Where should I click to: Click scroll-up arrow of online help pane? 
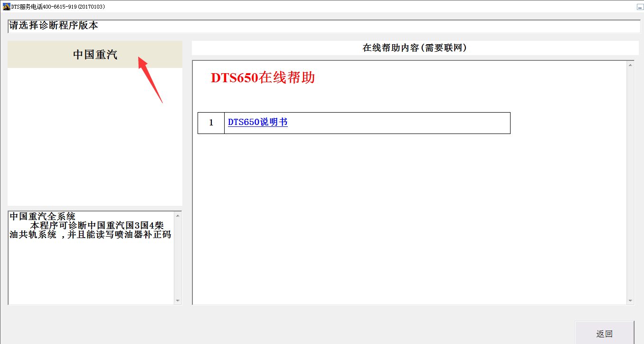[x=630, y=65]
